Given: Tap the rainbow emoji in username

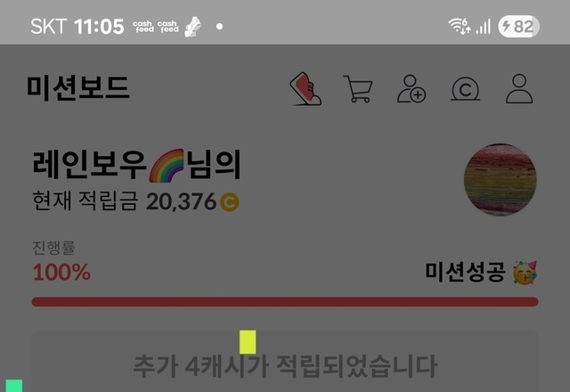Looking at the screenshot, I should (x=167, y=166).
